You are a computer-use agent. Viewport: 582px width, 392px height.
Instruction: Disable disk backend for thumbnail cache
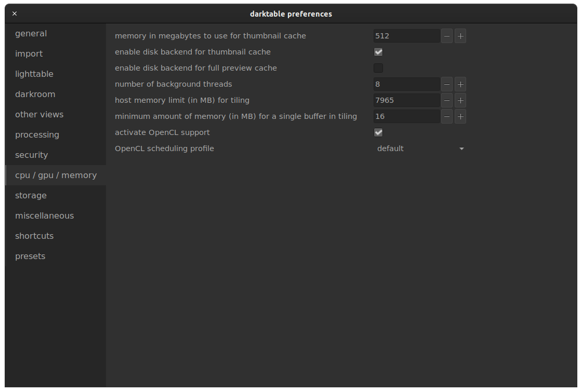pyautogui.click(x=378, y=52)
